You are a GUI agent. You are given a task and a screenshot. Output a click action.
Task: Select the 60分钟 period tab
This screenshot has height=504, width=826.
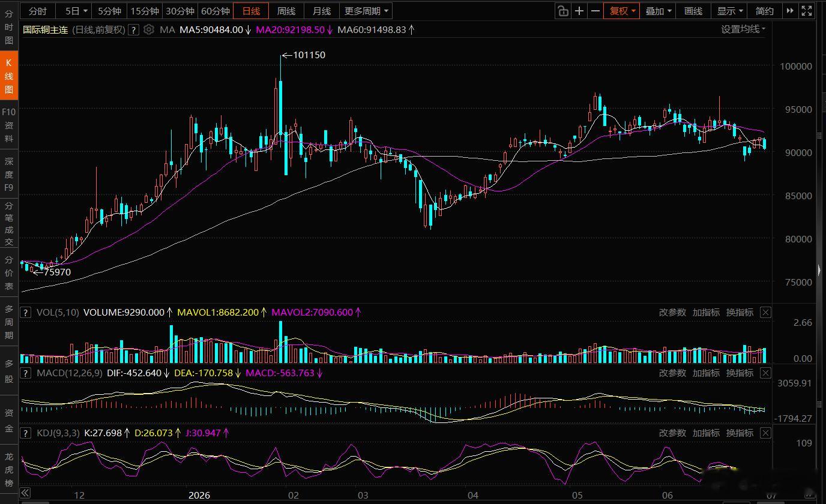click(x=216, y=11)
